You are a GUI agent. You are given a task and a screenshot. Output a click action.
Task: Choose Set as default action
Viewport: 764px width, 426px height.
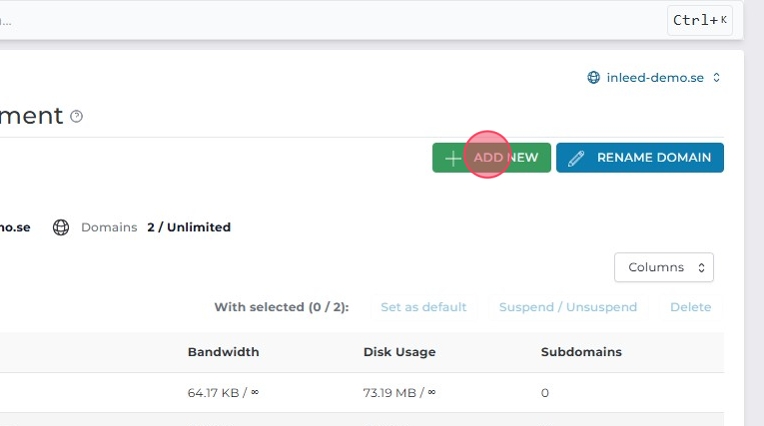click(423, 307)
